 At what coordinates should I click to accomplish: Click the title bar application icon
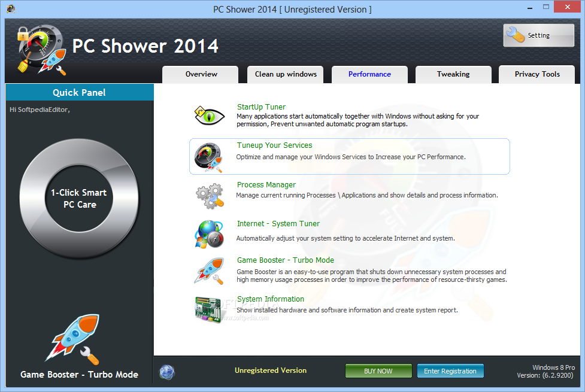[11, 8]
